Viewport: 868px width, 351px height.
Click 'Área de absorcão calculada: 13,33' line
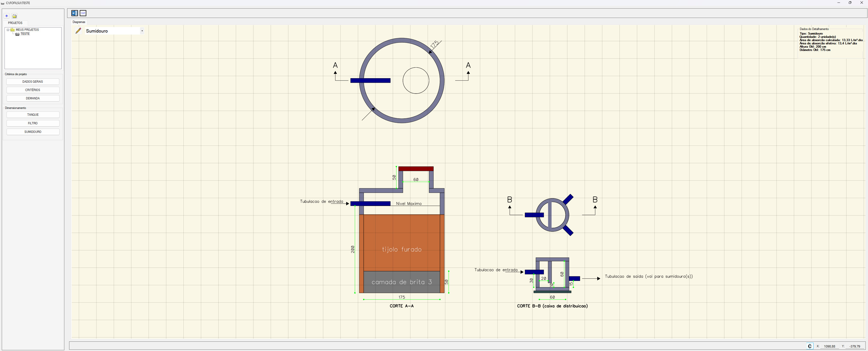point(831,40)
